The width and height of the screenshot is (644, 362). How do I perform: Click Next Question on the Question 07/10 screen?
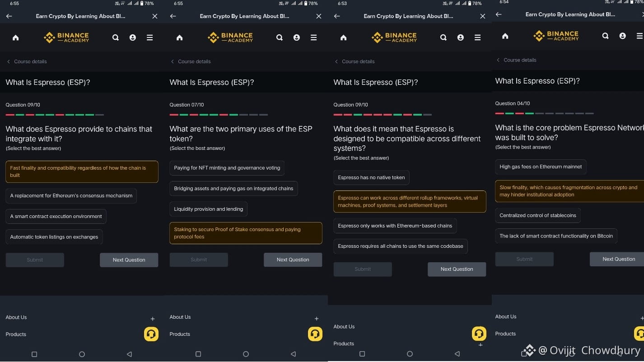point(293,260)
